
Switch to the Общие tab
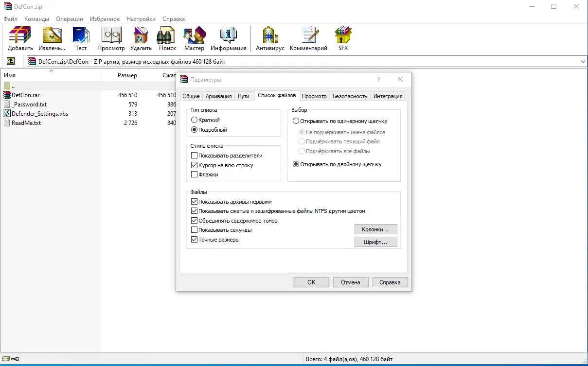click(191, 96)
